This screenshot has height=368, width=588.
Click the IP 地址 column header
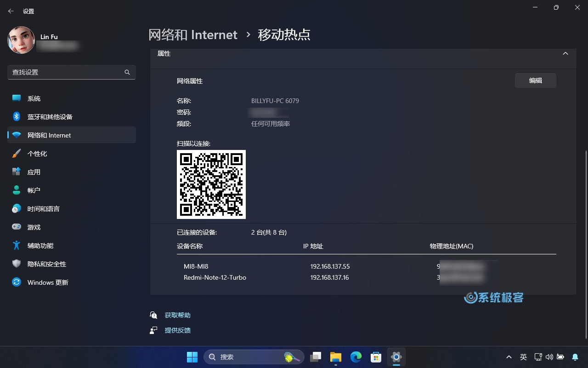(313, 246)
